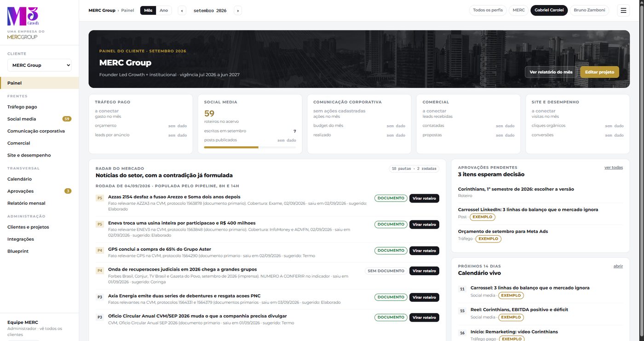Viewport: 644px width, 341px height.
Task: Open Painel in the sidebar
Action: point(39,83)
